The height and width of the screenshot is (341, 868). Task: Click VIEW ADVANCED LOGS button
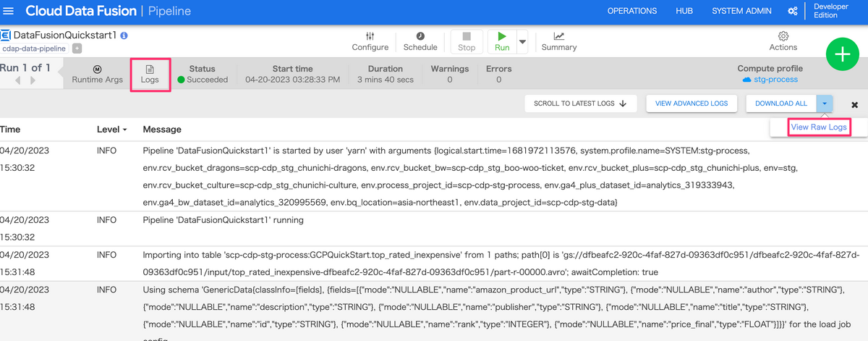(x=692, y=104)
